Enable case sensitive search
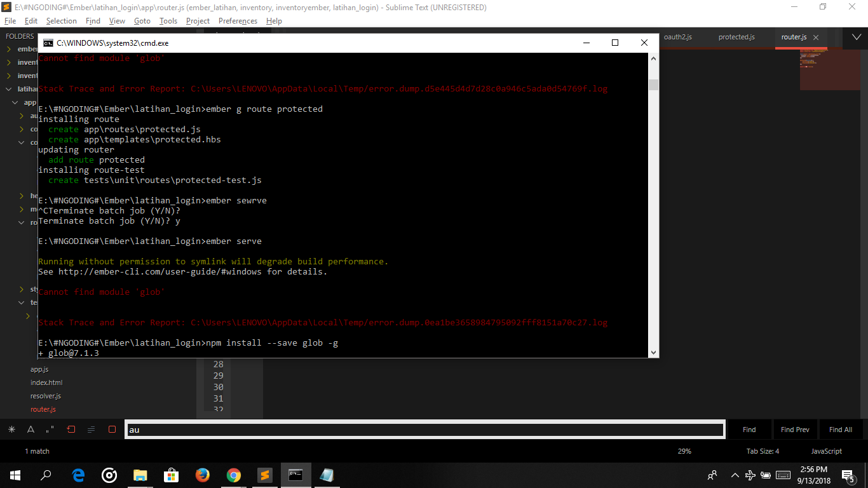The image size is (868, 488). click(30, 430)
